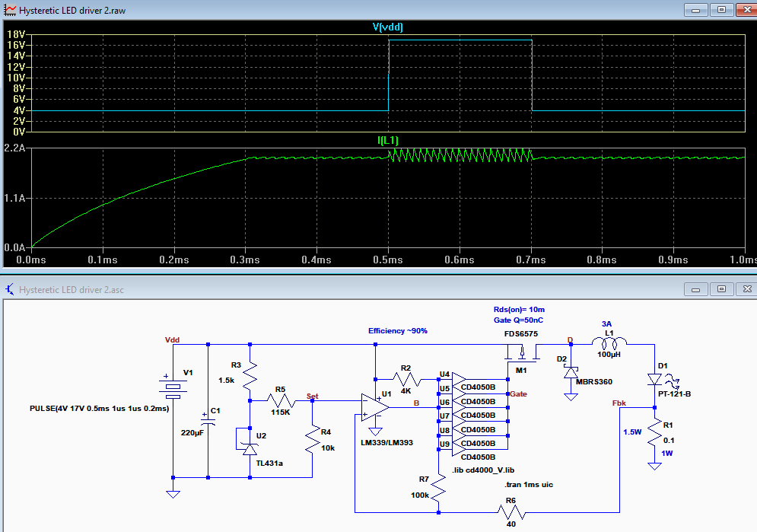Minimize the Hysteretic LED driver 2.asc window
The width and height of the screenshot is (757, 532).
[695, 289]
